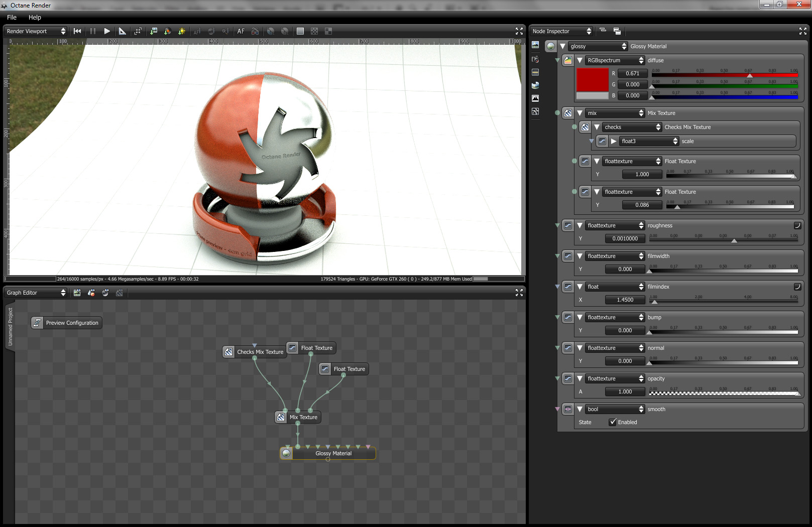
Task: Toggle the landscape-image eye icon in Graph Editor
Action: click(x=77, y=293)
